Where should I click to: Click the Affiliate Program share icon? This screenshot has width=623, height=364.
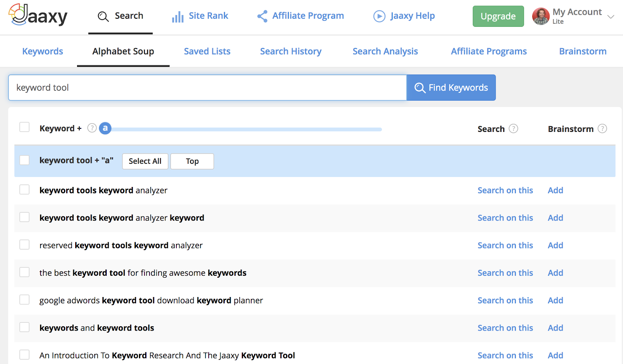(x=262, y=16)
